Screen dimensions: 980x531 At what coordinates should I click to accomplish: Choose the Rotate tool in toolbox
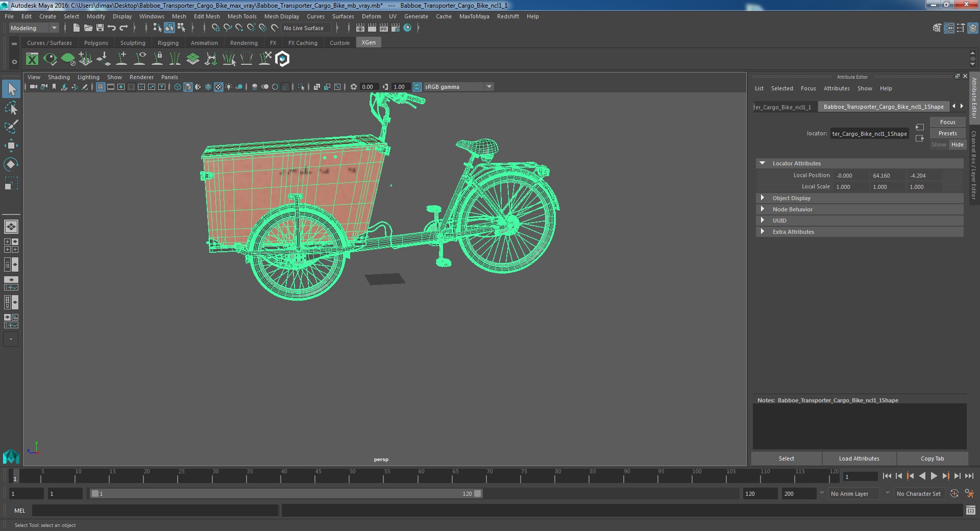pyautogui.click(x=11, y=164)
